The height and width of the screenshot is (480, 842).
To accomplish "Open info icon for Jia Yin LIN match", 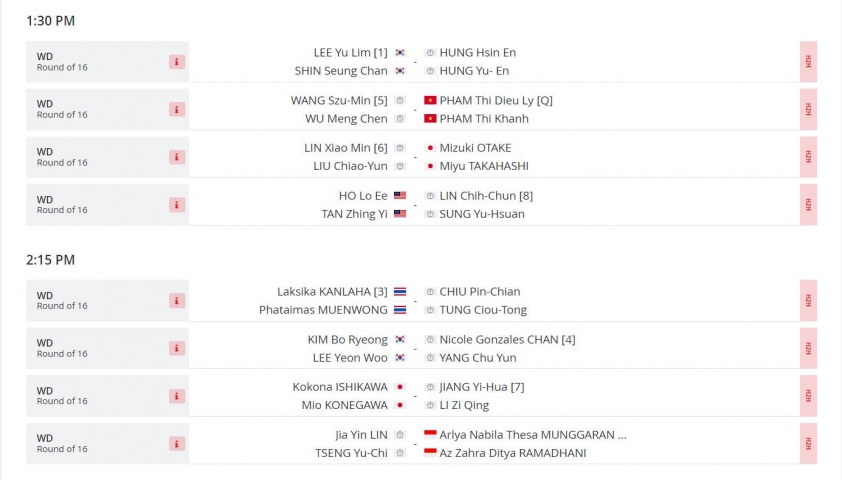I will pyautogui.click(x=177, y=443).
